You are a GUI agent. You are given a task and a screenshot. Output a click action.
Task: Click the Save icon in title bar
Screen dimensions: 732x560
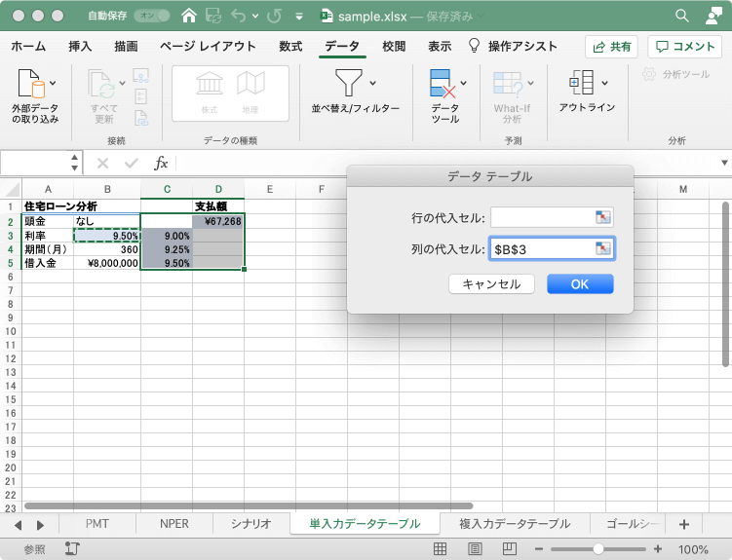tap(213, 17)
